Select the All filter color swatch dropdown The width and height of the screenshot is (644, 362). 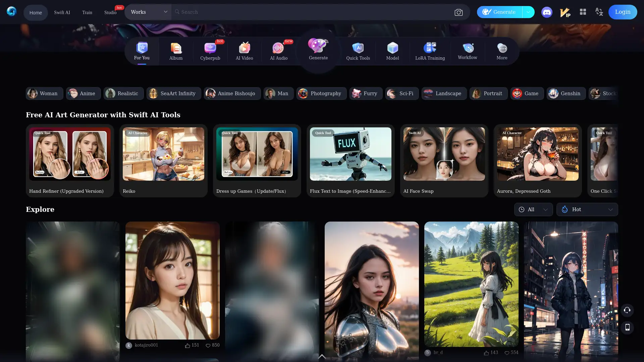[x=533, y=209]
